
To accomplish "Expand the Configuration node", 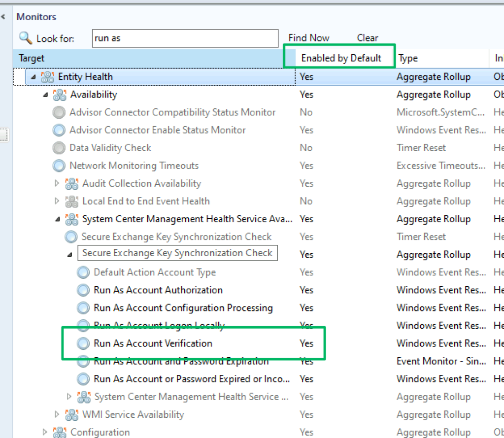I will coord(45,432).
